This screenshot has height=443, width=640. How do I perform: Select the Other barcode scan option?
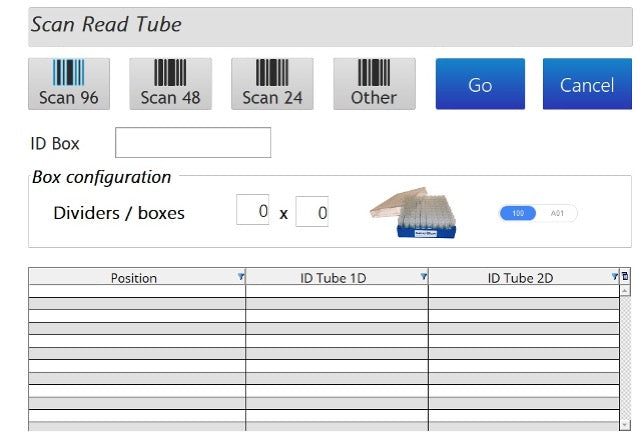pos(374,83)
